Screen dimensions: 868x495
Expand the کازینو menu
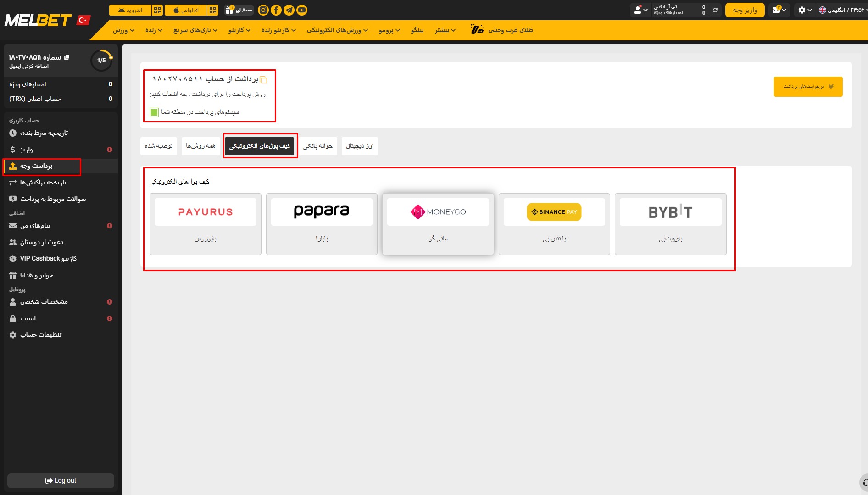(x=239, y=30)
